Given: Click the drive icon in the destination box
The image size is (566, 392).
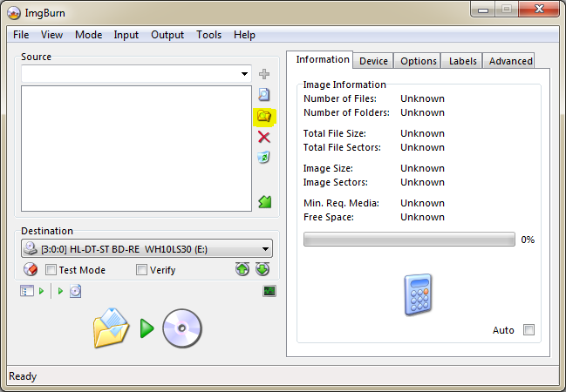Looking at the screenshot, I should pyautogui.click(x=31, y=248).
